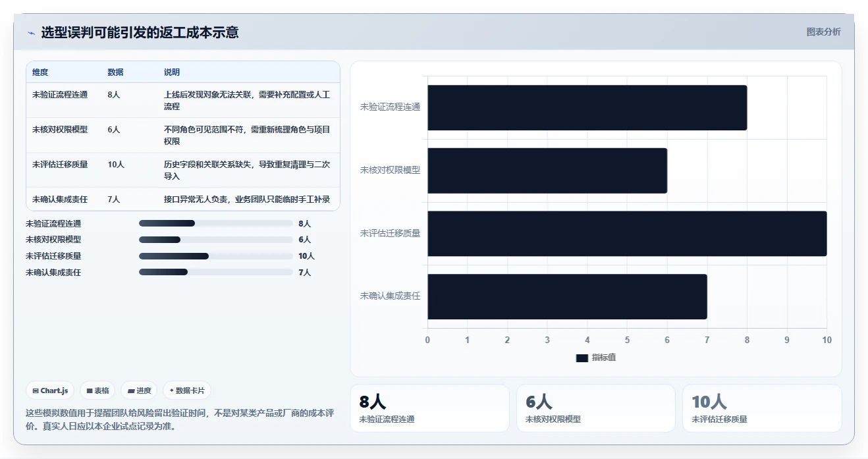868x459 pixels.
Task: Click progress list label 未确认集成责任
Action: [53, 273]
